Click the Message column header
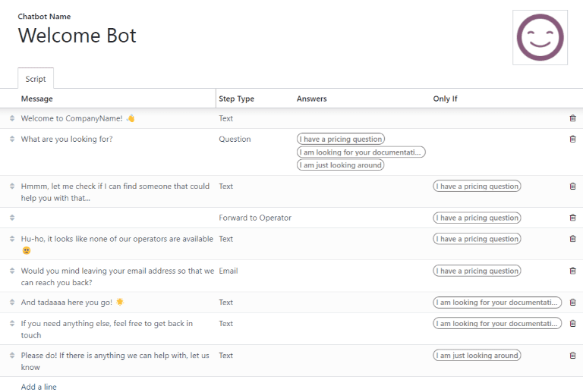 click(37, 99)
